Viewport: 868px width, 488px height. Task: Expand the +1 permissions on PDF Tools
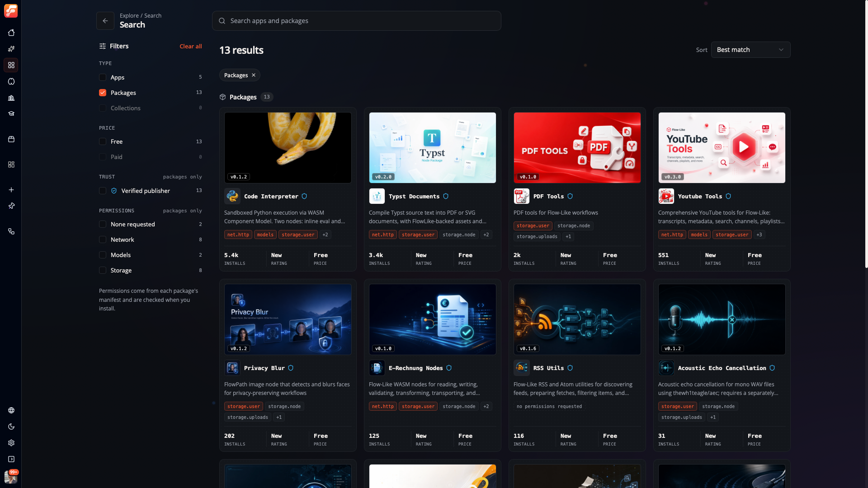click(568, 236)
